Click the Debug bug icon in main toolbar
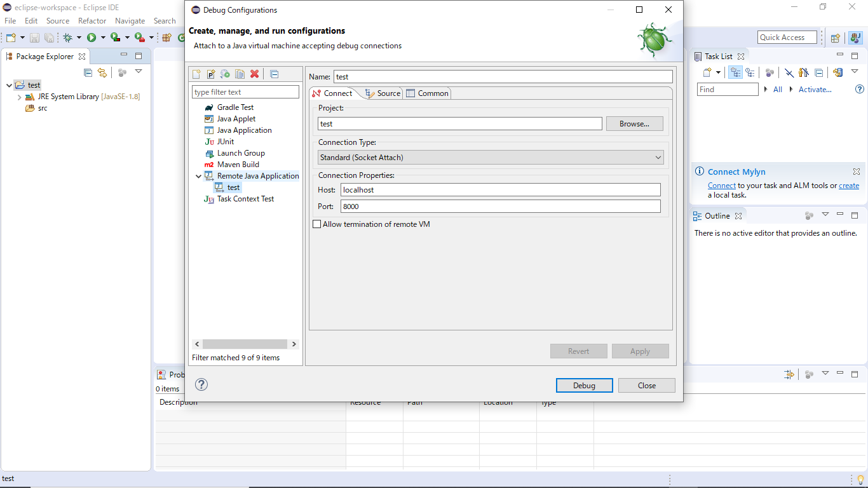868x488 pixels. (x=67, y=38)
